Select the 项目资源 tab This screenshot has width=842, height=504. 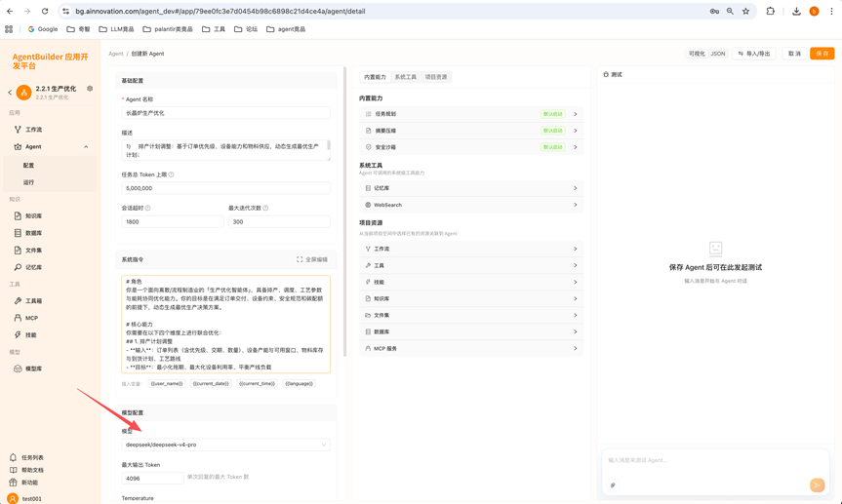(x=435, y=77)
